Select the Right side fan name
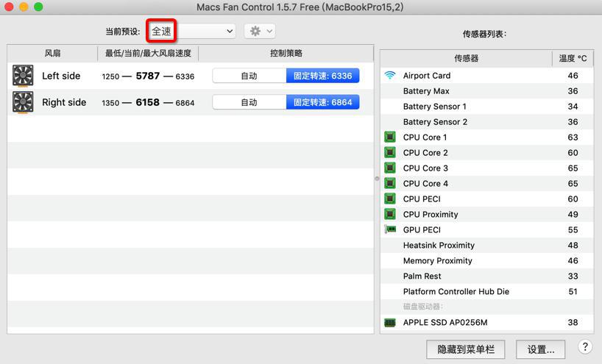The height and width of the screenshot is (364, 602). click(x=64, y=102)
